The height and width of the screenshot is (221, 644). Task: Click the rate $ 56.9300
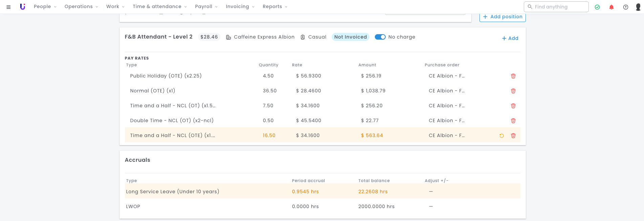308,76
